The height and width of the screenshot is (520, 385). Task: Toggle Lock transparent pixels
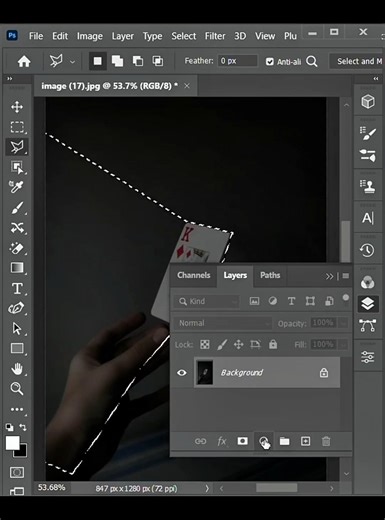[205, 344]
